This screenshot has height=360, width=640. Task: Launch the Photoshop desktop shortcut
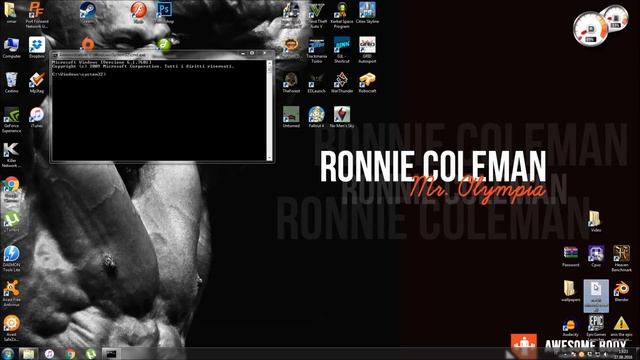164,12
